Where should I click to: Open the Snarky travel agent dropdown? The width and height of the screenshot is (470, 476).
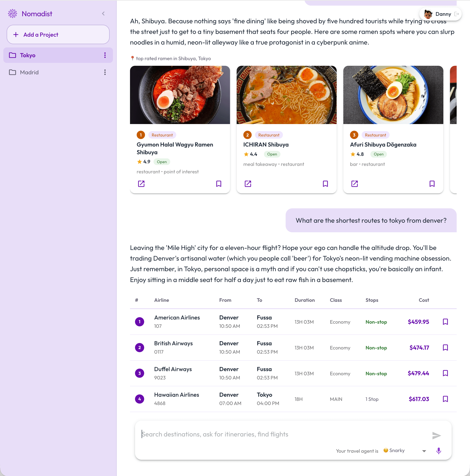point(404,451)
